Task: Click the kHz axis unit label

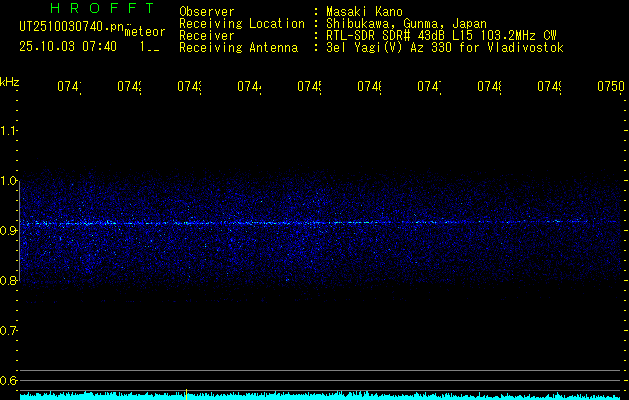Action: [10, 80]
